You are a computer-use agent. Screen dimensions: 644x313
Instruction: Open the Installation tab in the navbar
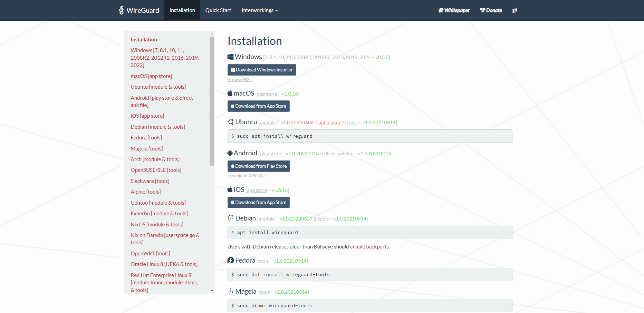[182, 10]
